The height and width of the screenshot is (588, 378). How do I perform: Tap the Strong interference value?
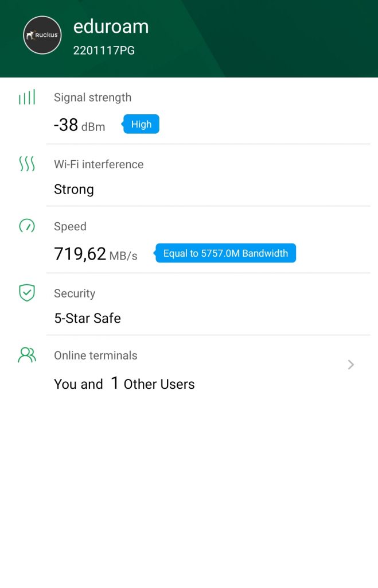point(74,189)
